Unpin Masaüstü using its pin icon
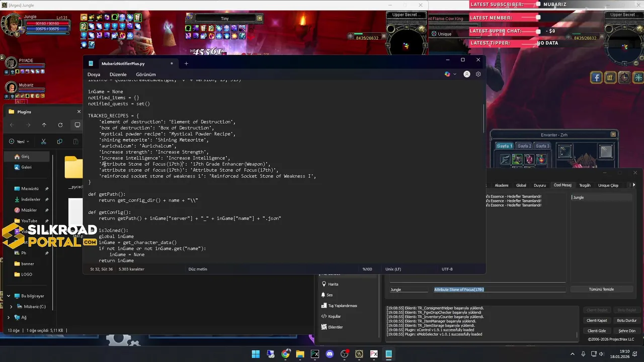Image resolution: width=644 pixels, height=362 pixels. coord(47,189)
